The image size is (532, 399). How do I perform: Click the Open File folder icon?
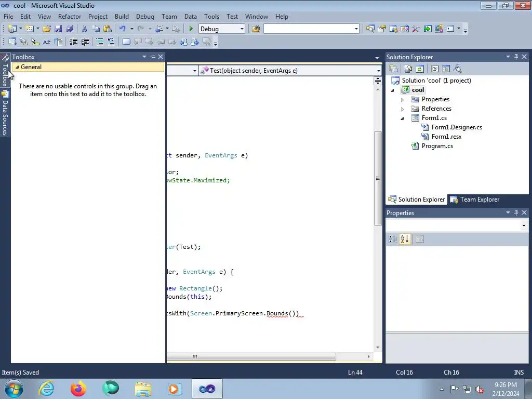pyautogui.click(x=46, y=29)
